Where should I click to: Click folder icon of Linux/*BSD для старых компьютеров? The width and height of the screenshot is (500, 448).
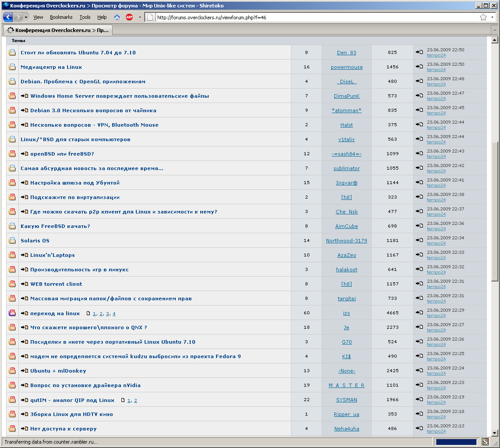point(12,139)
